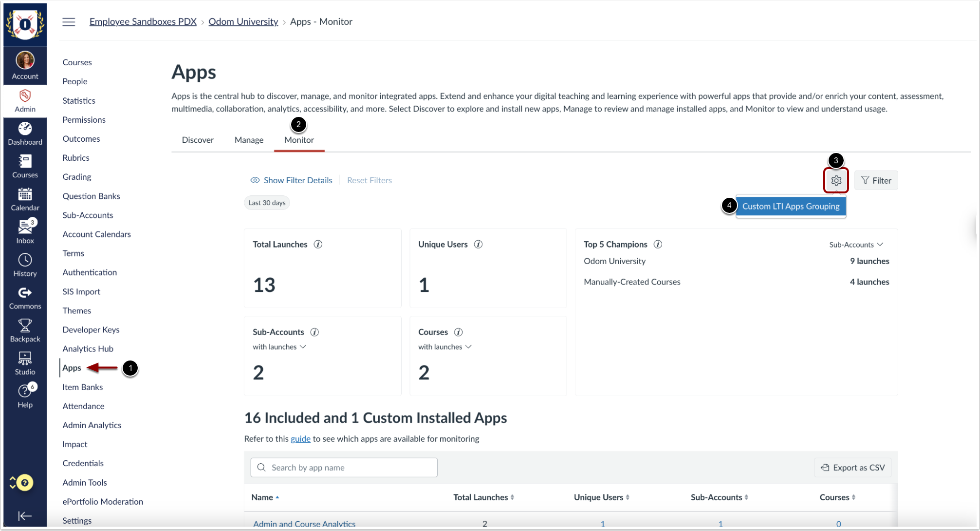The height and width of the screenshot is (531, 980).
Task: Click the settings gear above the apps dashboard
Action: click(x=836, y=180)
